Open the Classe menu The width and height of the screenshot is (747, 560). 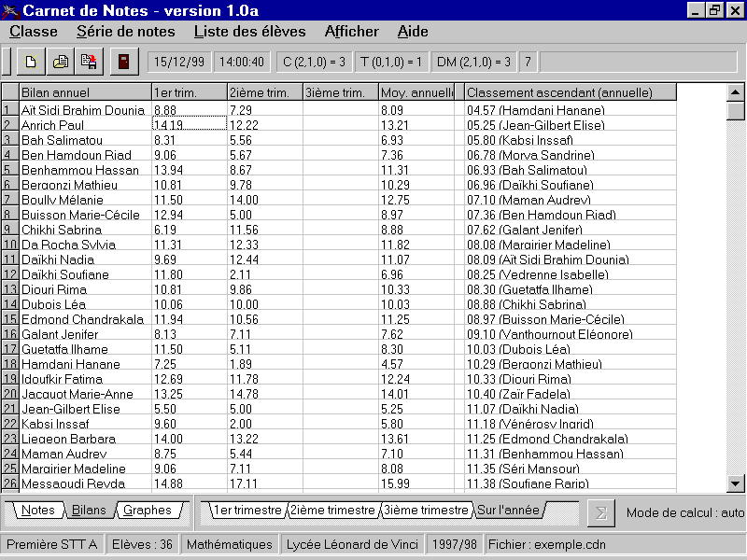click(x=34, y=32)
